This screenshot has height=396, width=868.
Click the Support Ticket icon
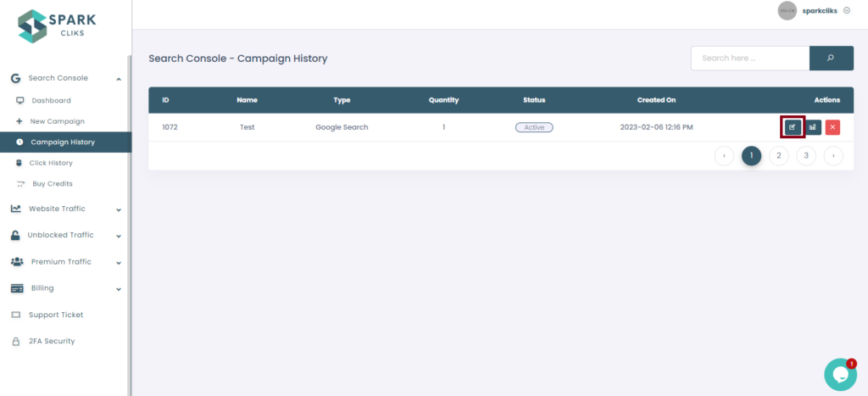tap(16, 315)
